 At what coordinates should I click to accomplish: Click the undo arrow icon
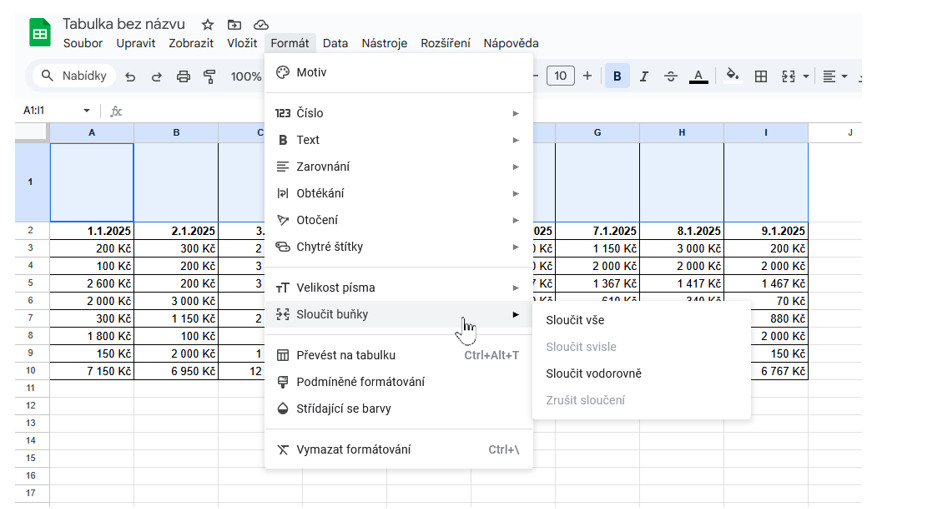tap(130, 76)
